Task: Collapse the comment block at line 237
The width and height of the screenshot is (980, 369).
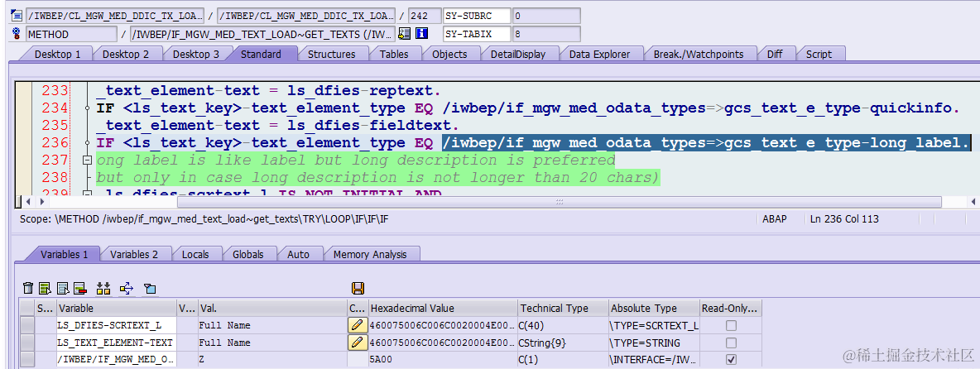Action: pyautogui.click(x=88, y=161)
